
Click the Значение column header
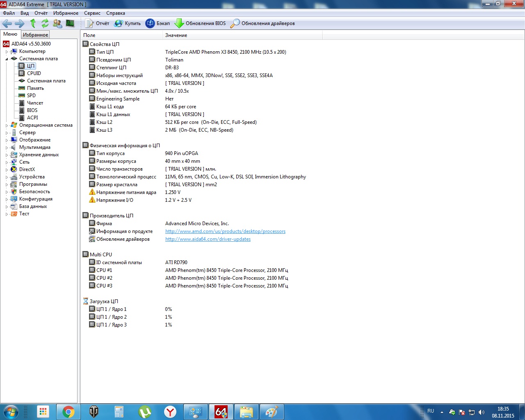point(176,35)
